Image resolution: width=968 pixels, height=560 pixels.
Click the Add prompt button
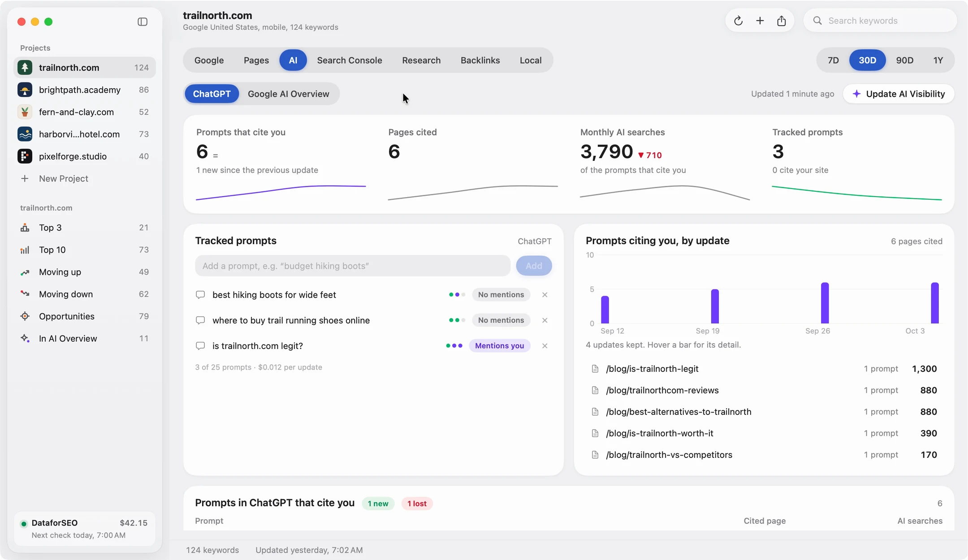[x=534, y=266]
